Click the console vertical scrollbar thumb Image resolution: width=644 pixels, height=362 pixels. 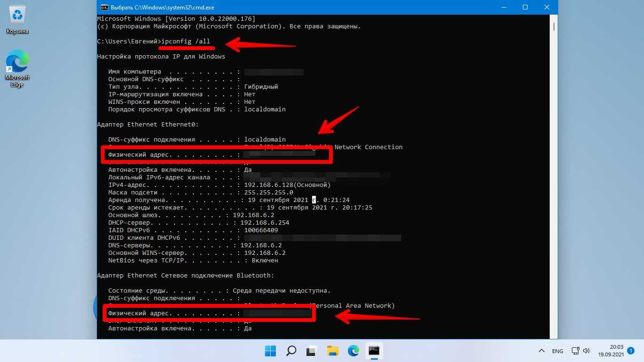tap(554, 27)
